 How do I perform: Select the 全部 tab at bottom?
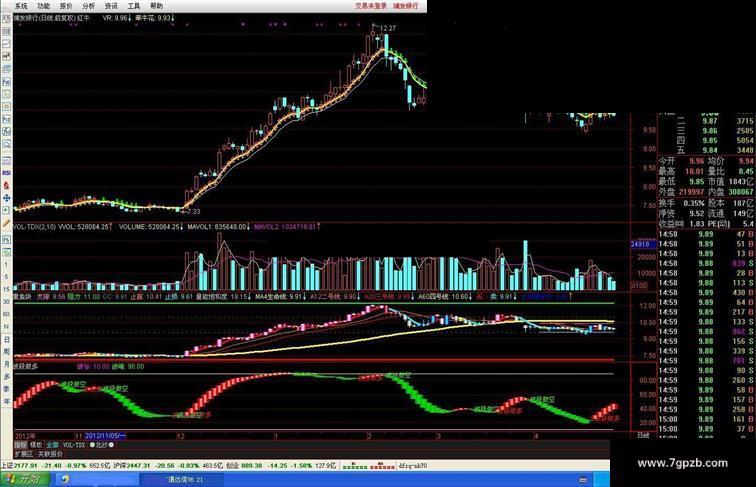click(x=52, y=445)
